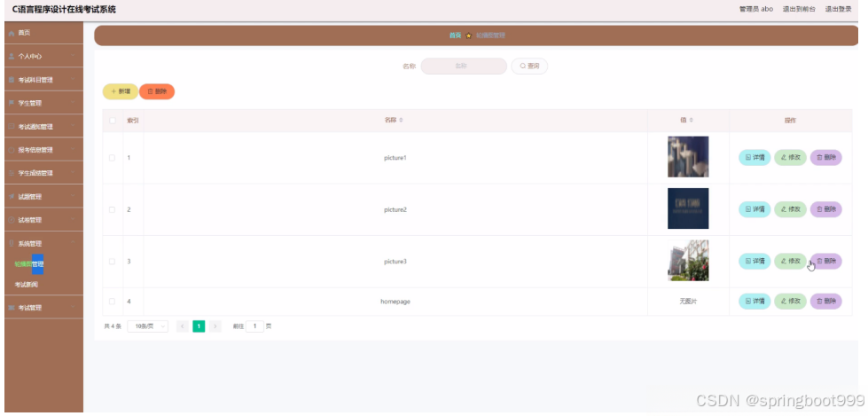Click the paper-plane icon beside 试题管理
Viewport: 868px width, 416px height.
click(11, 197)
